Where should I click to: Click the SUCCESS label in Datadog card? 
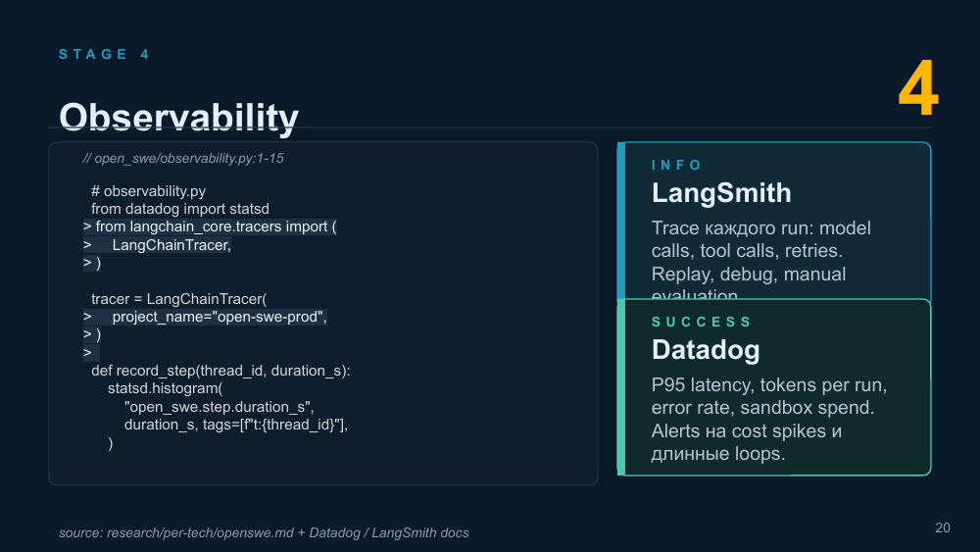tap(702, 322)
